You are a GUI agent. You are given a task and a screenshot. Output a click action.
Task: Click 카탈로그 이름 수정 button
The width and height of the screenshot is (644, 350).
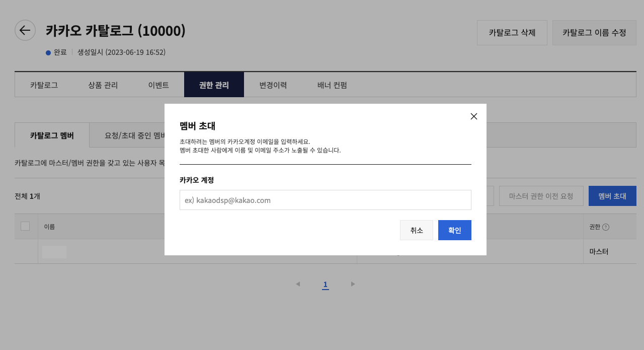[x=594, y=33]
